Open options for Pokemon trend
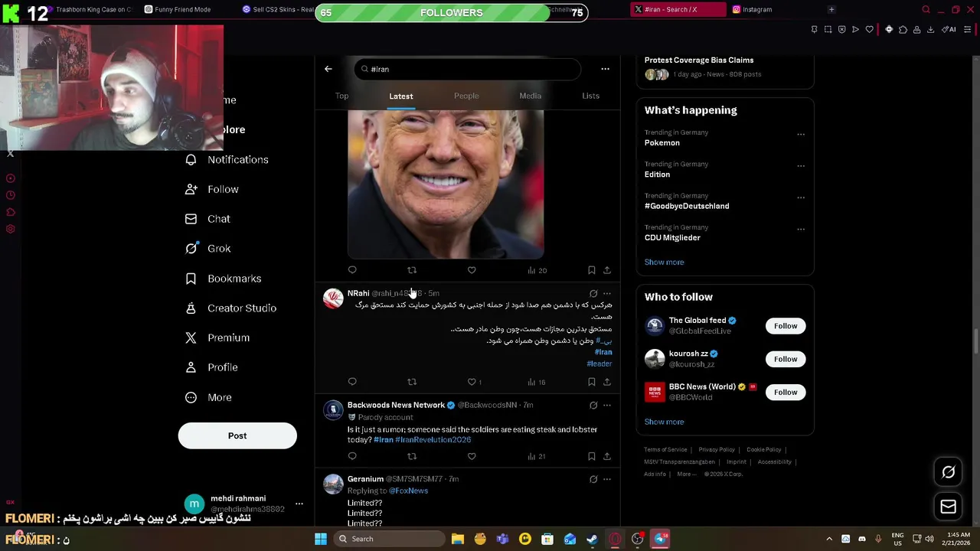This screenshot has height=551, width=980. (801, 135)
